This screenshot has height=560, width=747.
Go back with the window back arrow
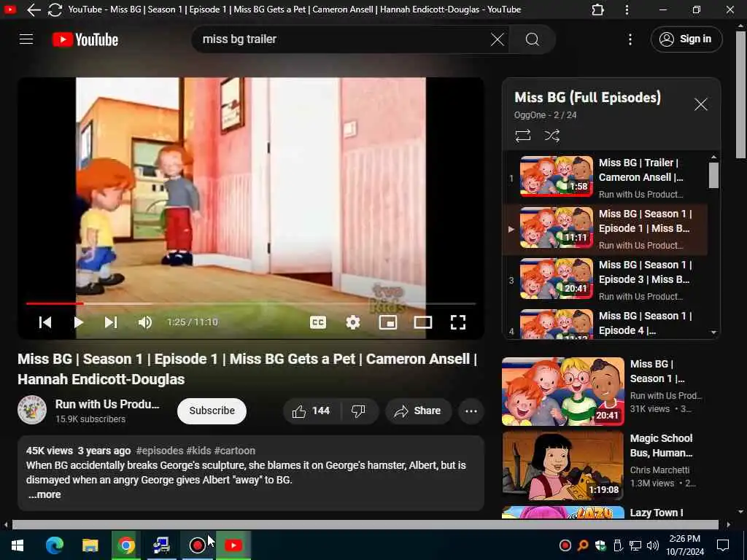coord(34,9)
